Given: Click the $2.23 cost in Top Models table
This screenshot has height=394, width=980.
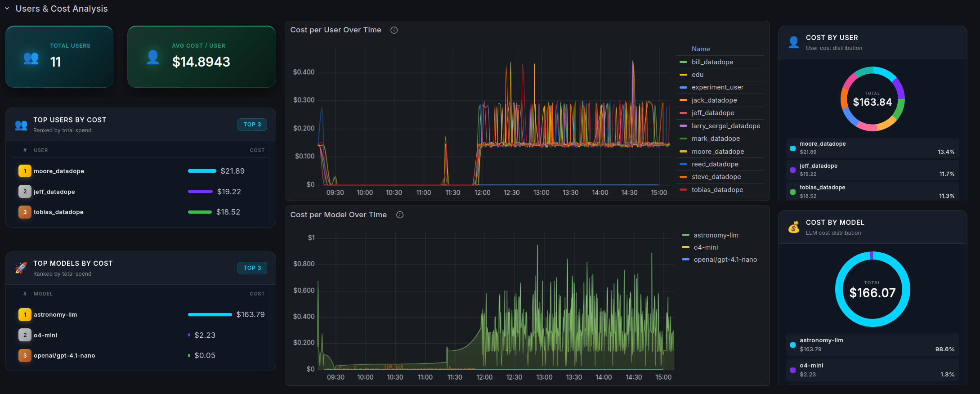Looking at the screenshot, I should point(205,335).
